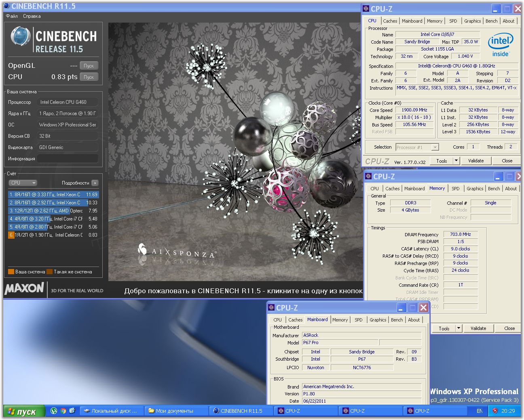Select ranking row 1 Intel Xeon 11.69
Viewport: 524px width, 420px height.
click(53, 195)
